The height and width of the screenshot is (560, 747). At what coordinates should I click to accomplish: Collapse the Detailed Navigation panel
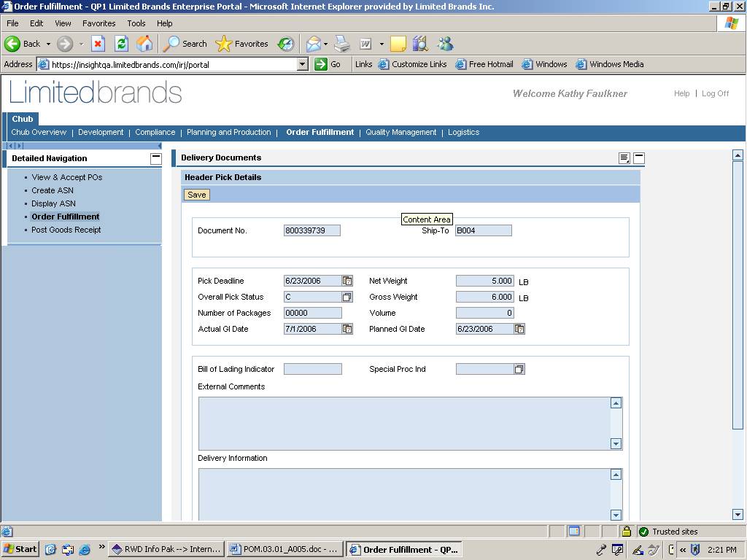156,158
